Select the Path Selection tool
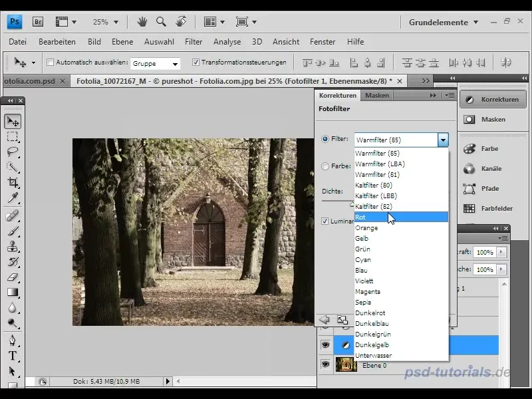This screenshot has width=532, height=399. pyautogui.click(x=13, y=371)
